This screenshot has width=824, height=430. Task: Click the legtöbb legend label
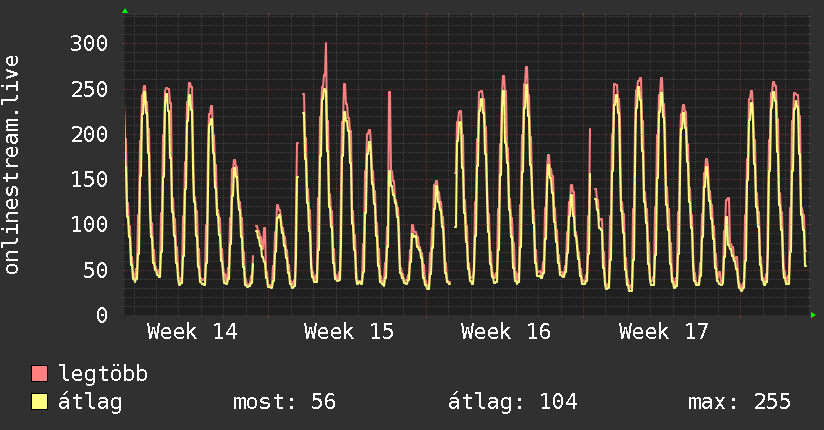point(103,374)
